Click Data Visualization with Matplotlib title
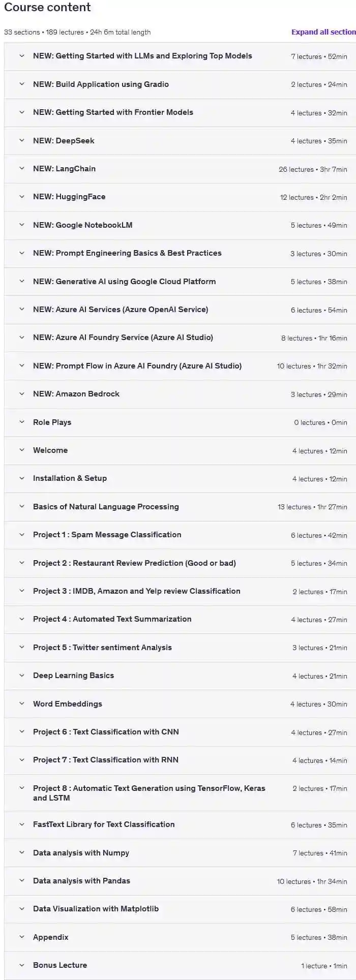Viewport: 356px width, 980px height. [x=96, y=909]
